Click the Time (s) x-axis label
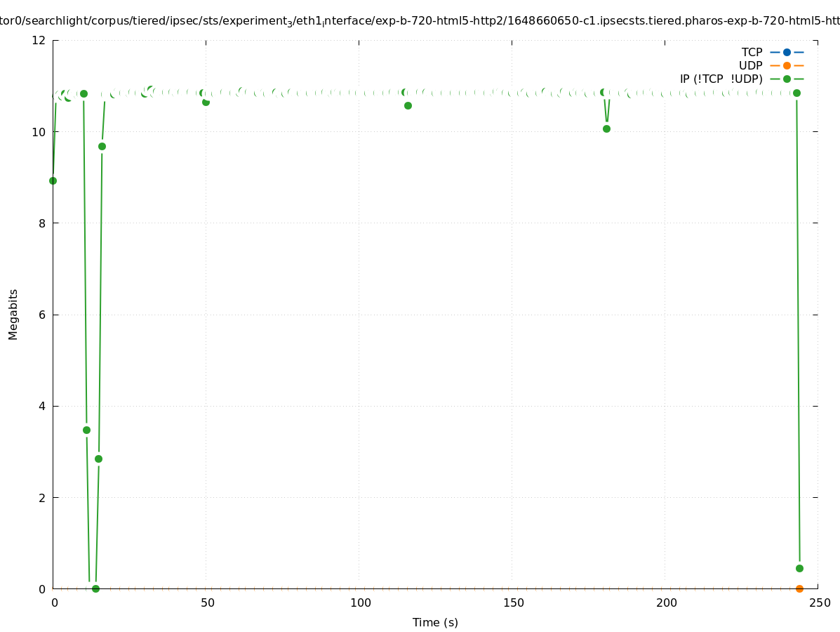The width and height of the screenshot is (840, 632). click(435, 622)
